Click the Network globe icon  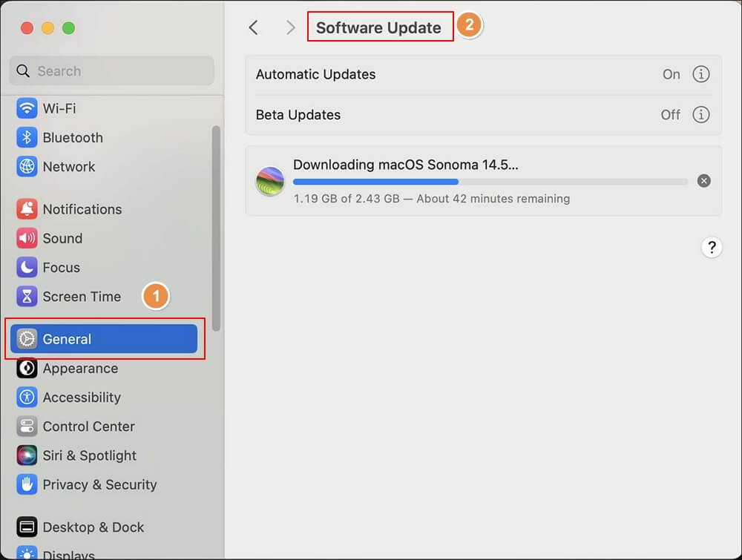(x=27, y=166)
